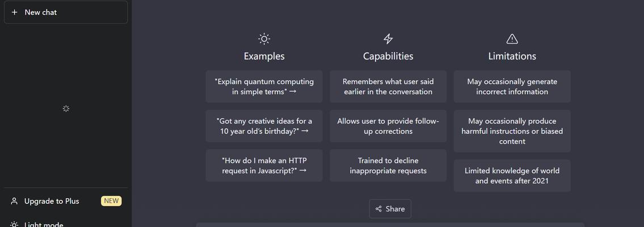Viewport: 644px width, 227px height.
Task: Open the Share button
Action: [x=390, y=209]
